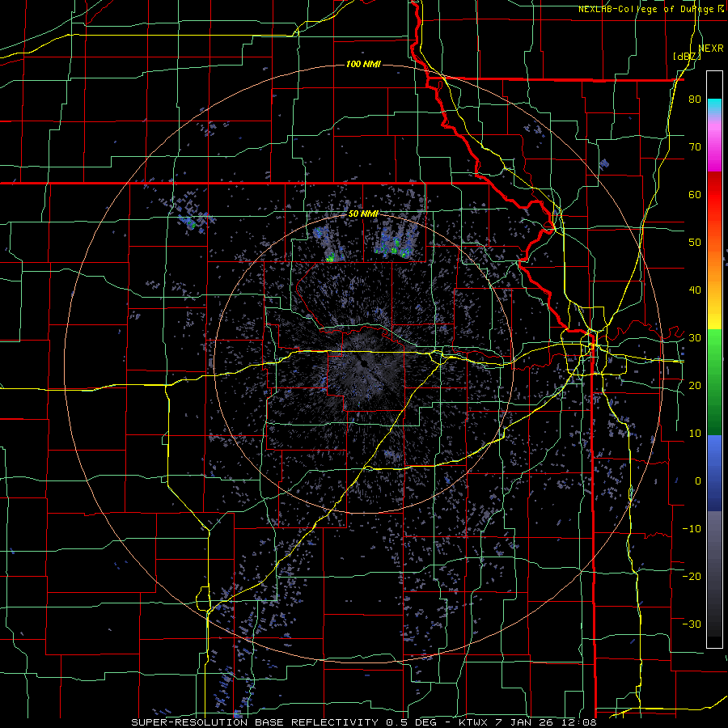Click the blue band of the color scale
The width and height of the screenshot is (728, 728).
coord(714,473)
